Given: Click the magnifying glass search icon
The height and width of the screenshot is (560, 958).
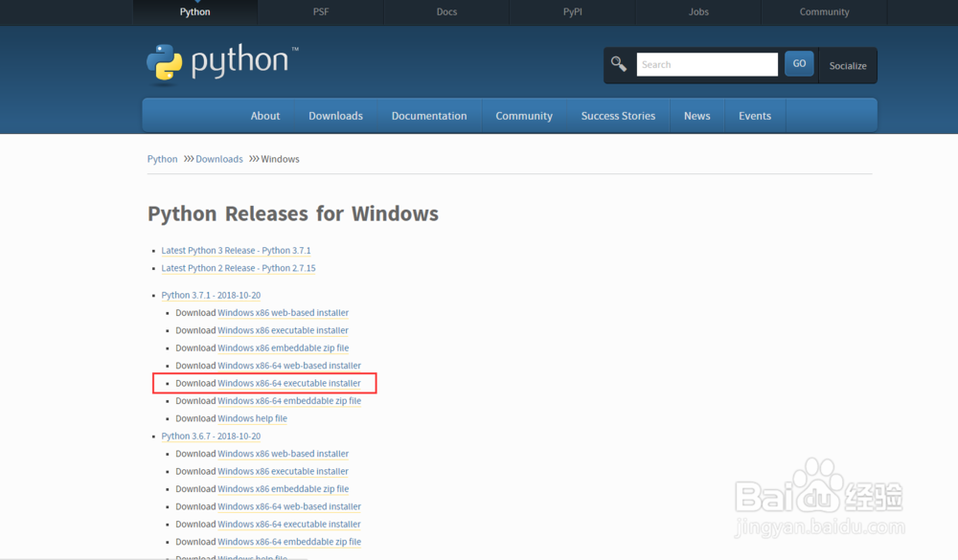Looking at the screenshot, I should coord(618,64).
